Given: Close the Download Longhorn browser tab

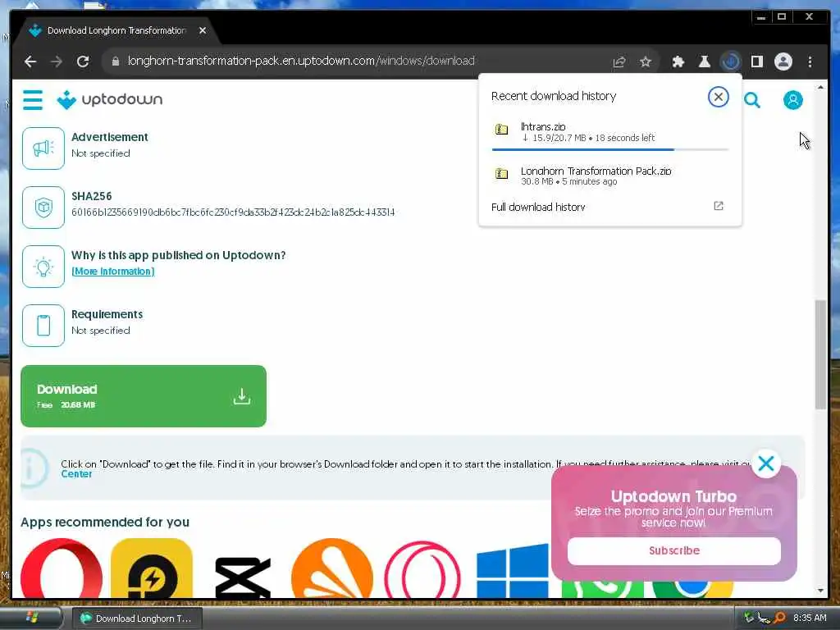Looking at the screenshot, I should pyautogui.click(x=203, y=30).
